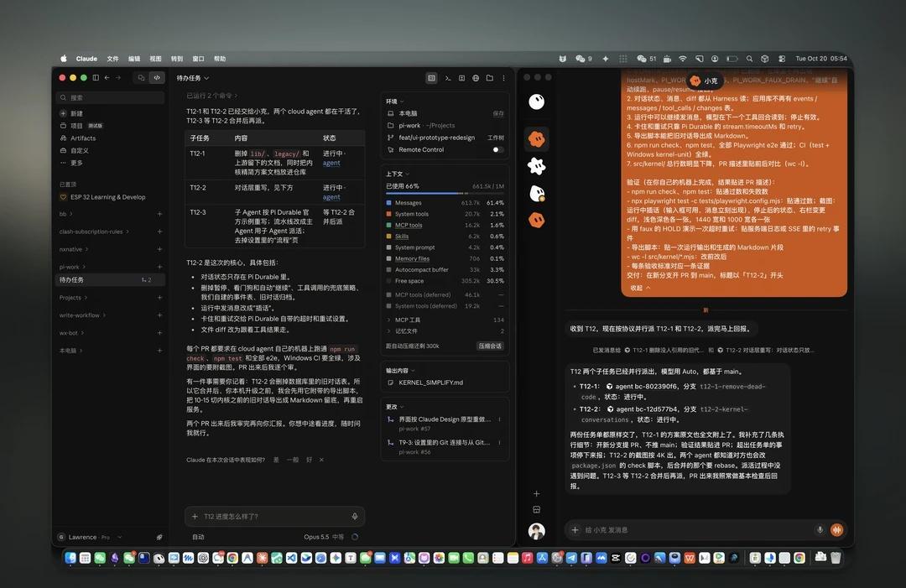Image resolution: width=906 pixels, height=588 pixels.
Task: Click the context usage progress bar
Action: (445, 193)
